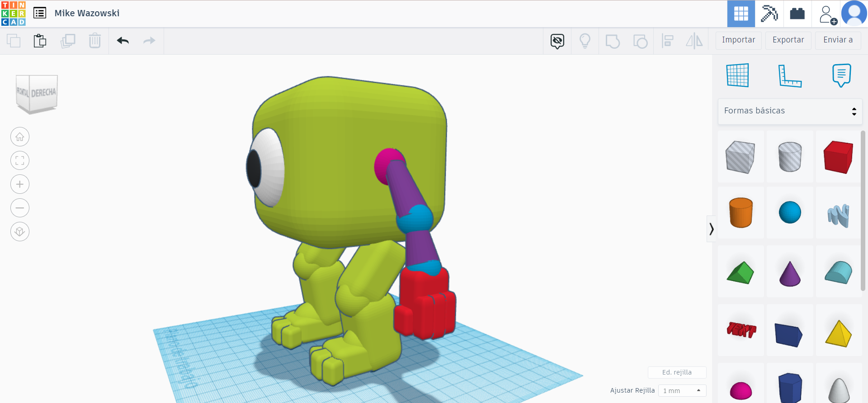Invite a collaborator with add-person icon
Image resolution: width=868 pixels, height=403 pixels.
827,14
